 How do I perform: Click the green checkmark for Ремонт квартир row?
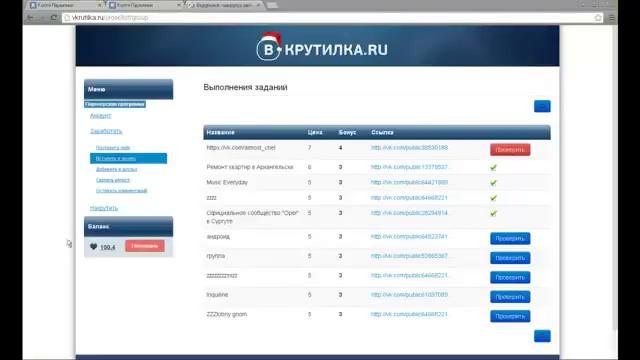tap(493, 167)
